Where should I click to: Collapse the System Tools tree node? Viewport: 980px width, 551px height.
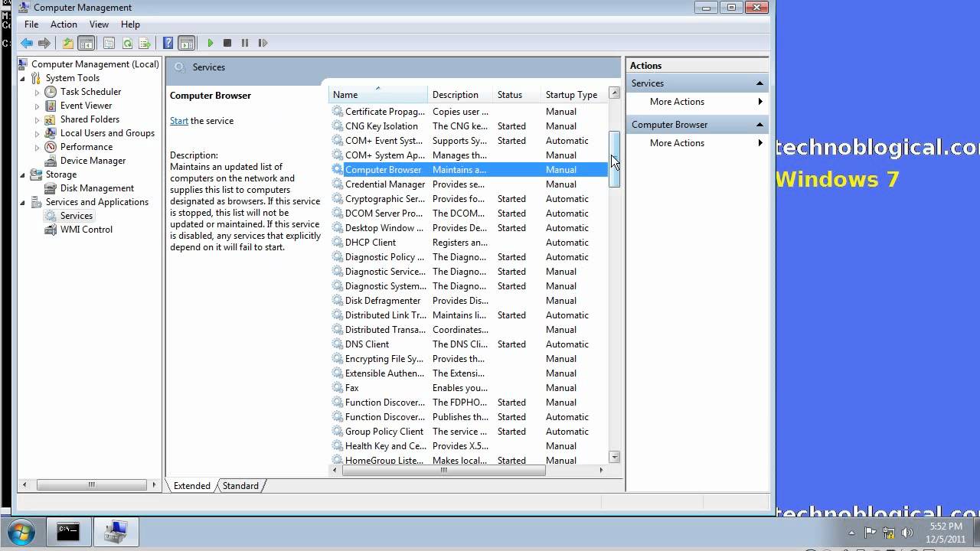(22, 78)
